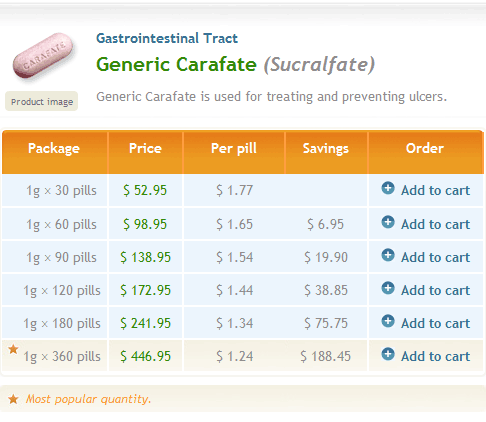Click the Product image button
486x422 pixels.
pyautogui.click(x=42, y=101)
